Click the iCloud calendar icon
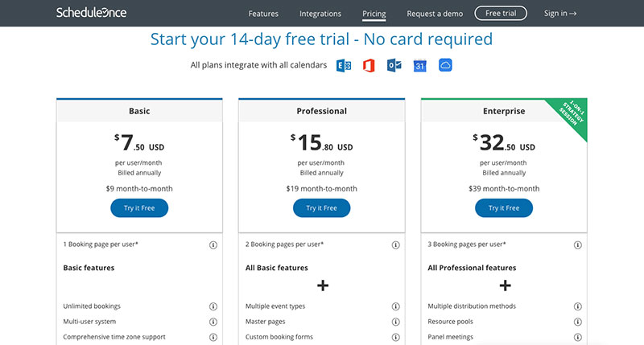Image resolution: width=644 pixels, height=345 pixels. (445, 65)
